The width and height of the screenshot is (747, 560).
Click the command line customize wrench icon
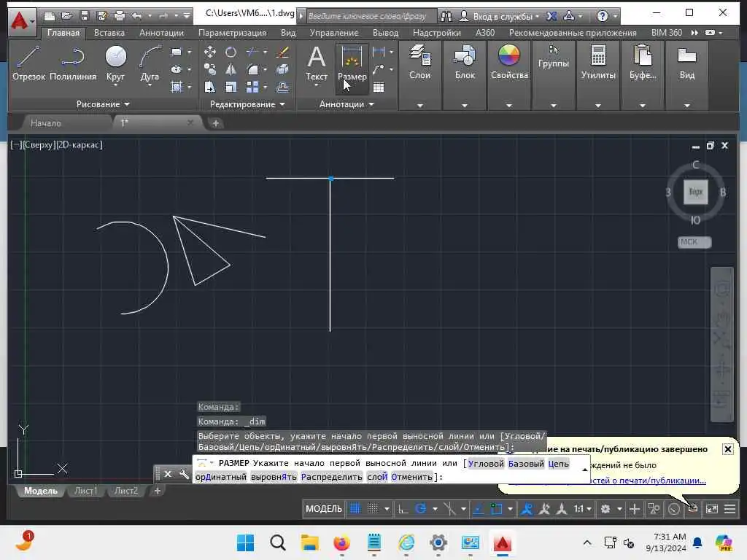[184, 474]
